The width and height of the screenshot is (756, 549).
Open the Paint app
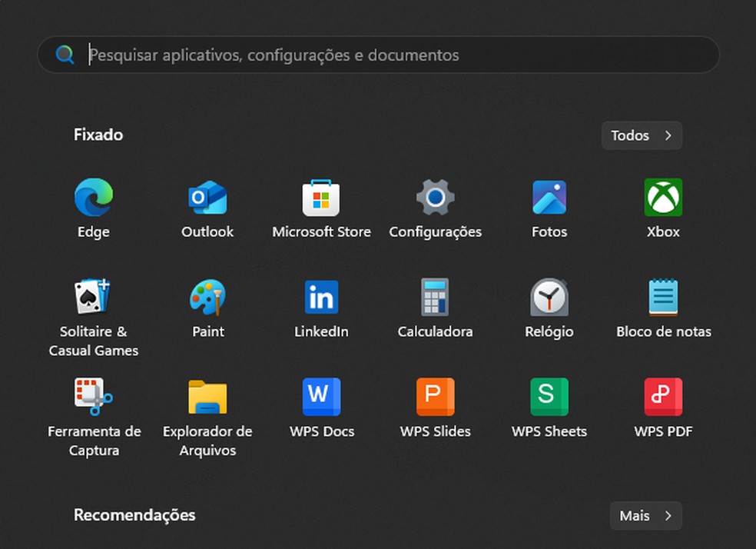click(x=207, y=298)
